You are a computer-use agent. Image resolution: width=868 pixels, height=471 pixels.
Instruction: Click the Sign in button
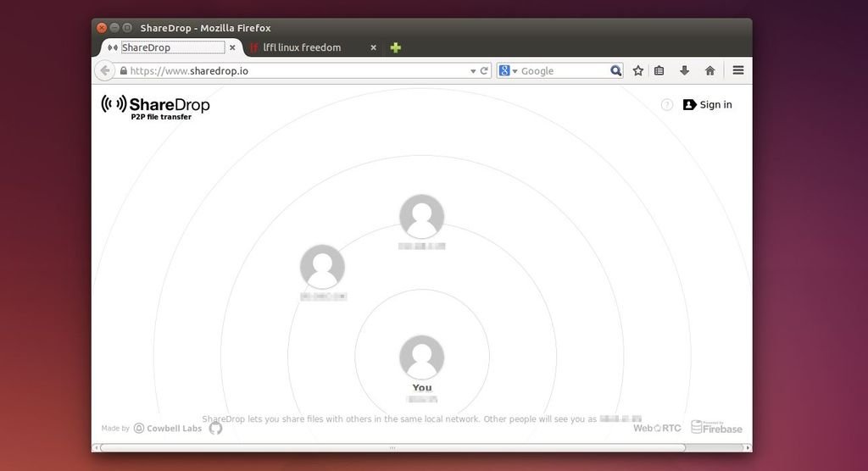708,105
